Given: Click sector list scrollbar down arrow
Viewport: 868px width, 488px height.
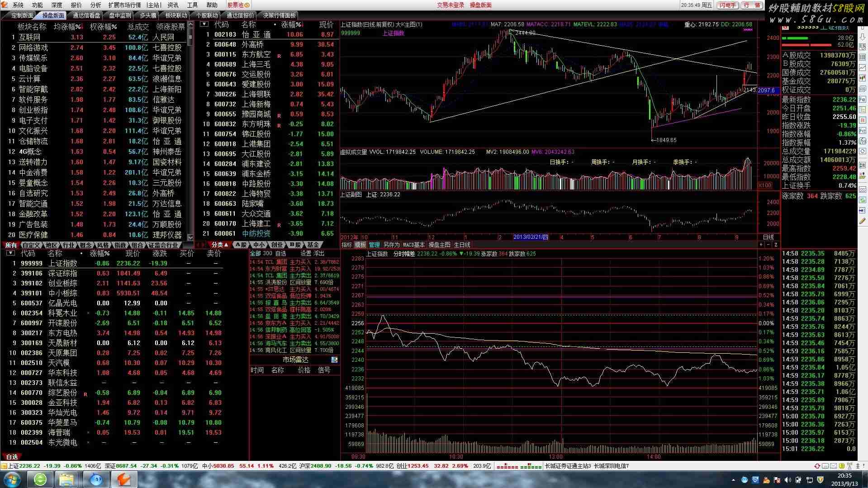Looking at the screenshot, I should click(190, 237).
